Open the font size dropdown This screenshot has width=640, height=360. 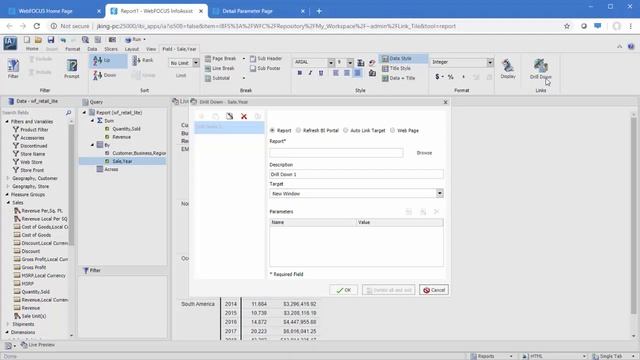[350, 62]
